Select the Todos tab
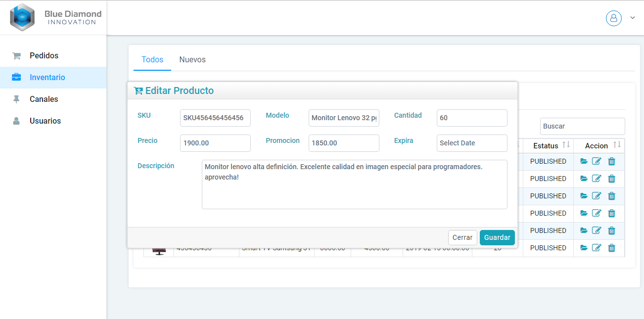This screenshot has height=319, width=644. pyautogui.click(x=152, y=59)
